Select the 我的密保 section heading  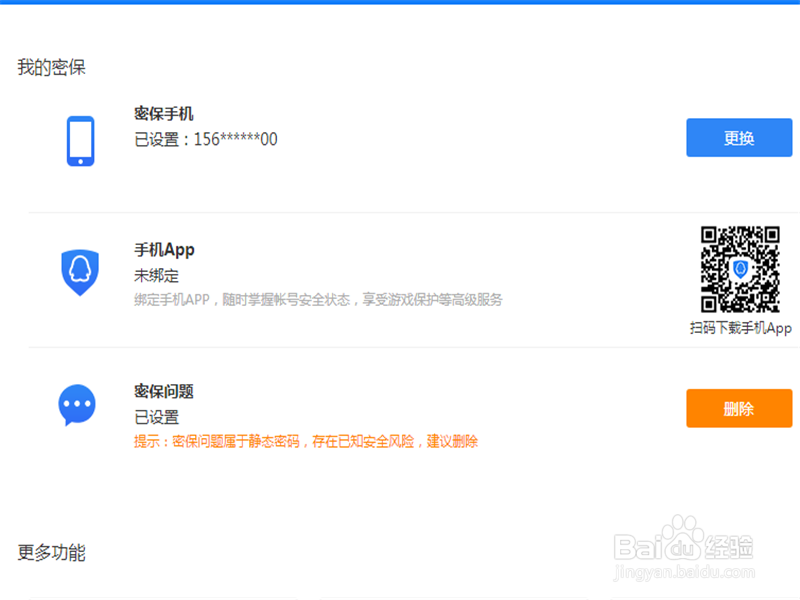(49, 68)
